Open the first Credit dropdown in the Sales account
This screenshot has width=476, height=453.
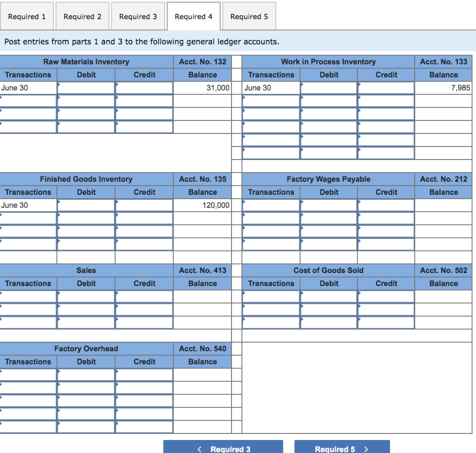click(x=144, y=295)
